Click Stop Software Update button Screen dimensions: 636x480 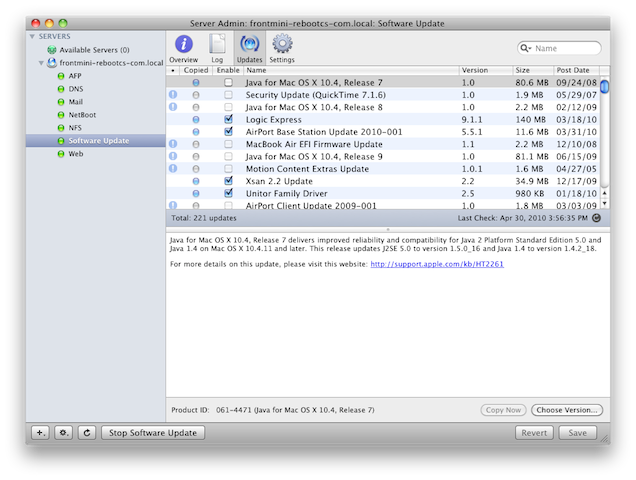click(x=154, y=433)
